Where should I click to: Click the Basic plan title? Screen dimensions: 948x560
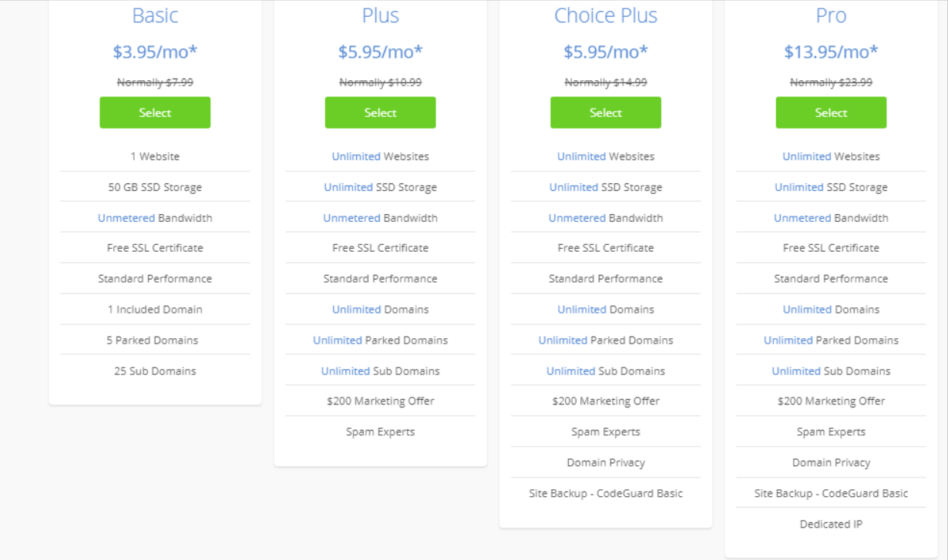(155, 15)
